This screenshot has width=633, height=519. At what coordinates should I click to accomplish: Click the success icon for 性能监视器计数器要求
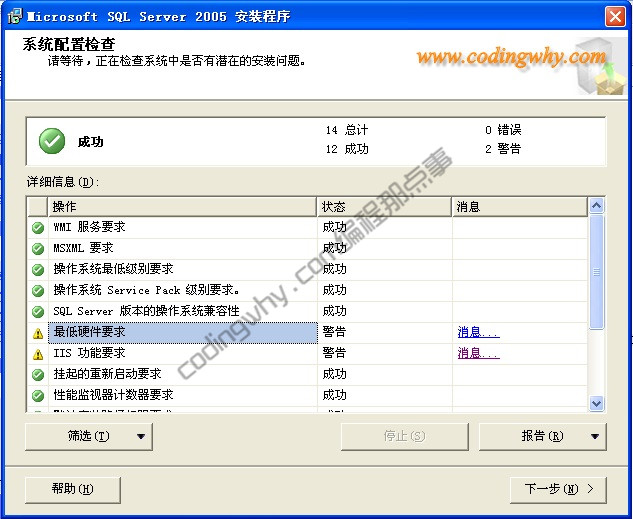(38, 396)
